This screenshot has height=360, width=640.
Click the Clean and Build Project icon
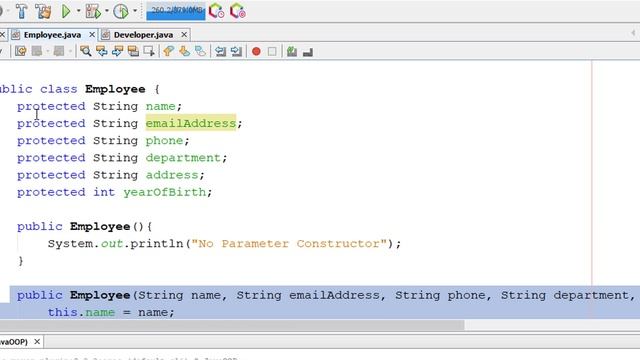43,11
